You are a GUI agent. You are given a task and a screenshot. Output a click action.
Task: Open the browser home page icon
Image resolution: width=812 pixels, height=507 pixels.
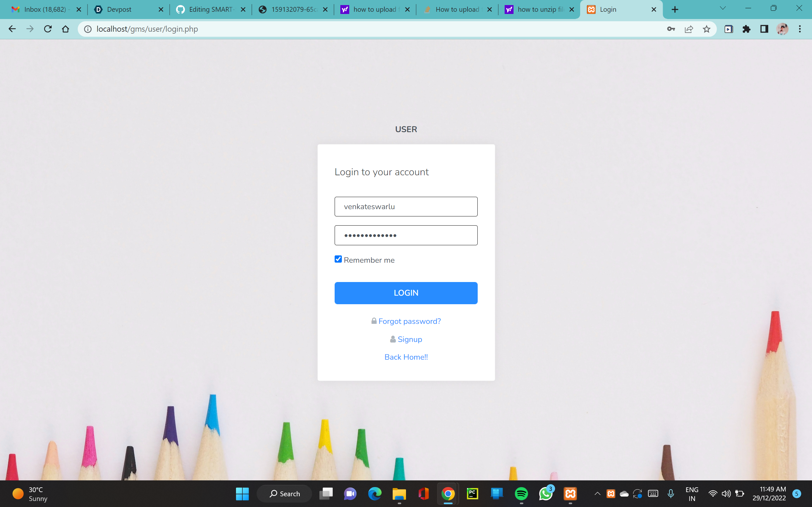click(65, 29)
